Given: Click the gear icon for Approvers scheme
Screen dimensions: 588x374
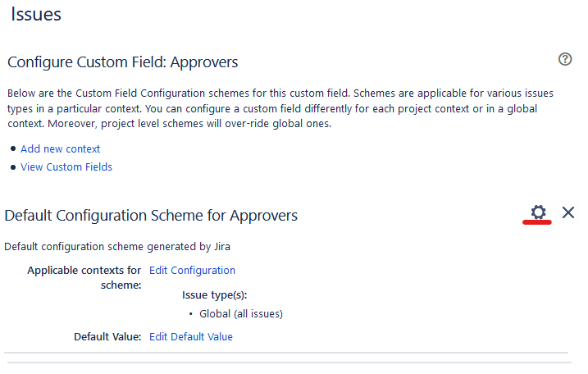Looking at the screenshot, I should pos(538,212).
